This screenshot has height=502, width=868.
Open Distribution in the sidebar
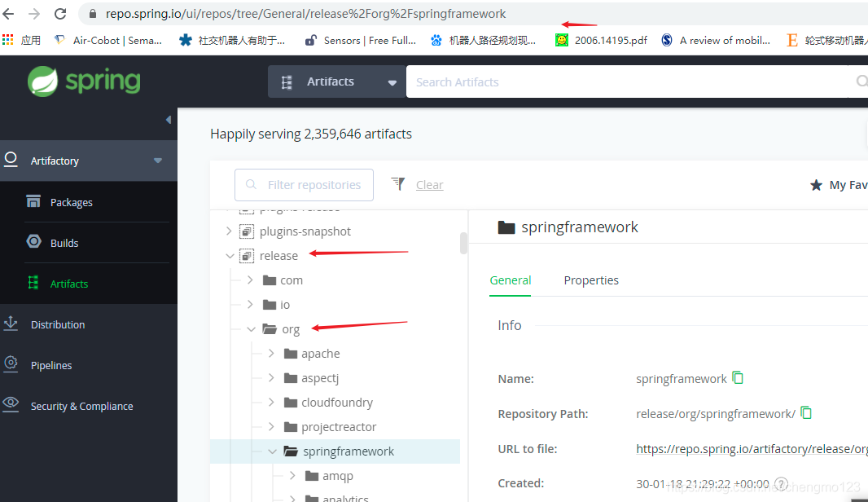(x=58, y=324)
